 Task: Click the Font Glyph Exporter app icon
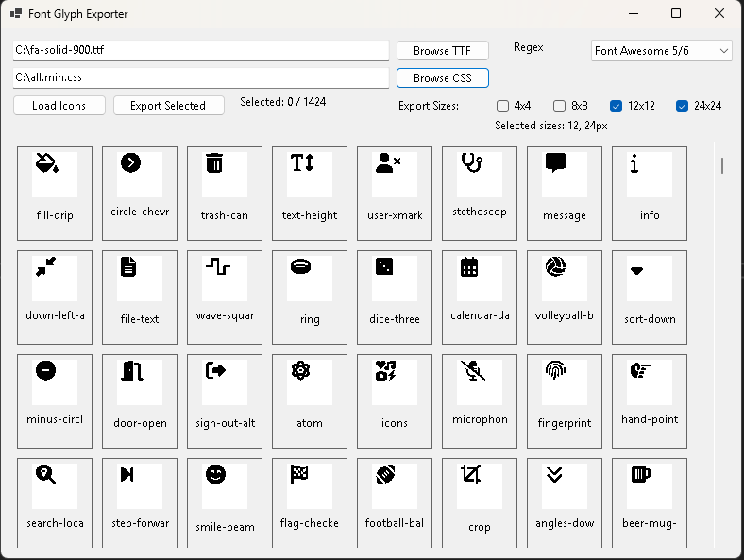[x=16, y=13]
